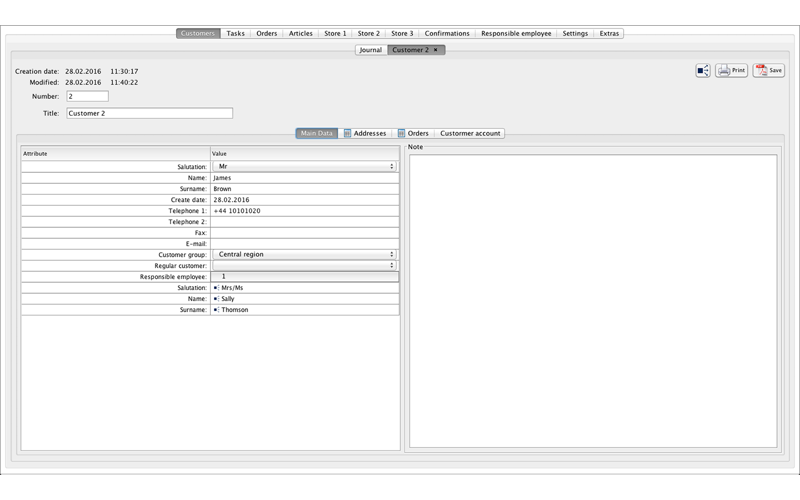Click the Modified time 11:40:22

[124, 82]
